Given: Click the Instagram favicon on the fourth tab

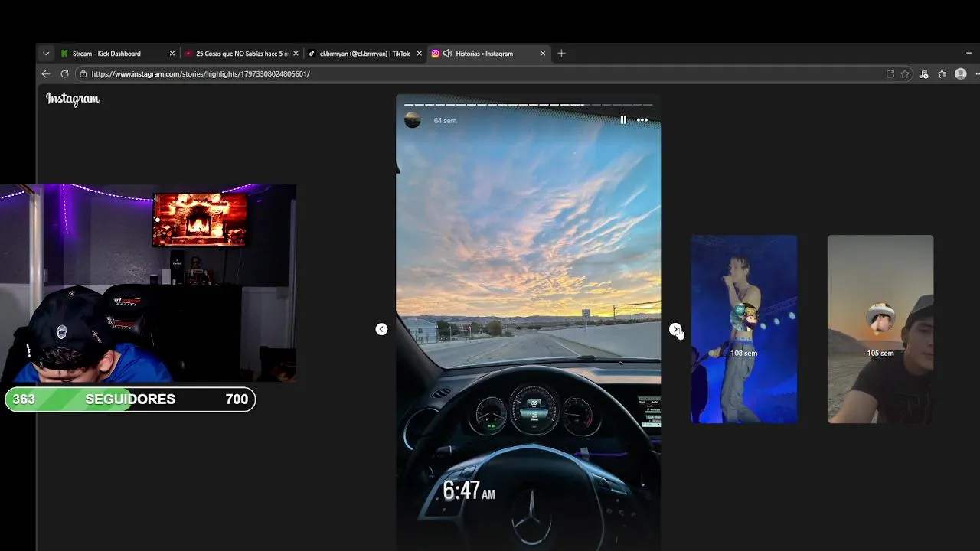Looking at the screenshot, I should (435, 54).
